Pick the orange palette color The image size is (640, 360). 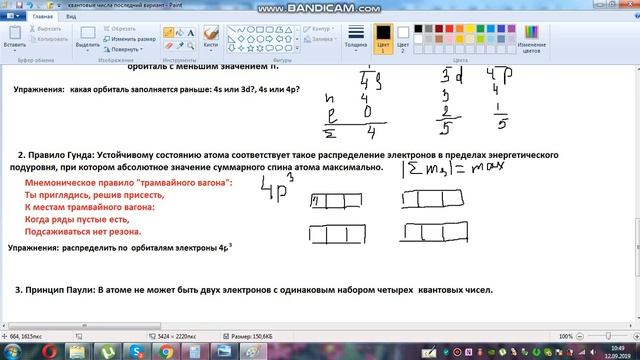pyautogui.click(x=460, y=29)
